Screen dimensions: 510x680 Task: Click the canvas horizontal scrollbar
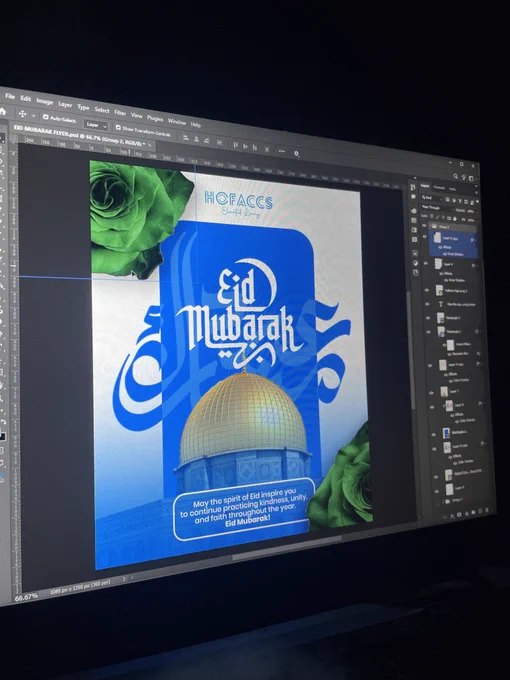coord(286,547)
